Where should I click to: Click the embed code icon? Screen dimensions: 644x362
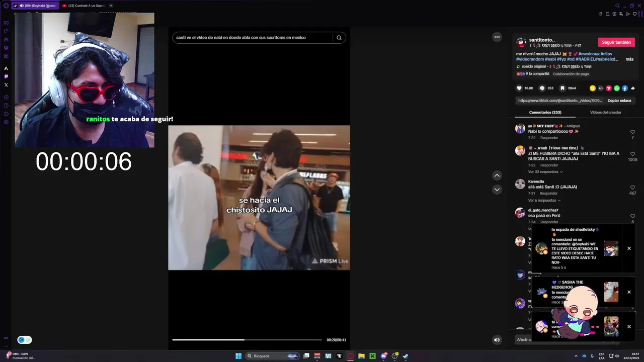(601, 88)
